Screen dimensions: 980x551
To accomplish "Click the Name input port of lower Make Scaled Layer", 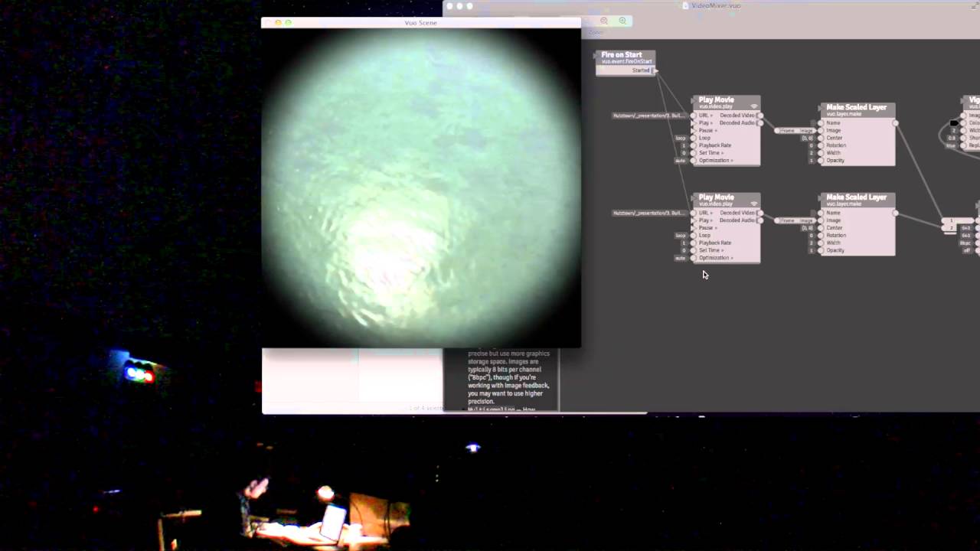I will click(821, 213).
